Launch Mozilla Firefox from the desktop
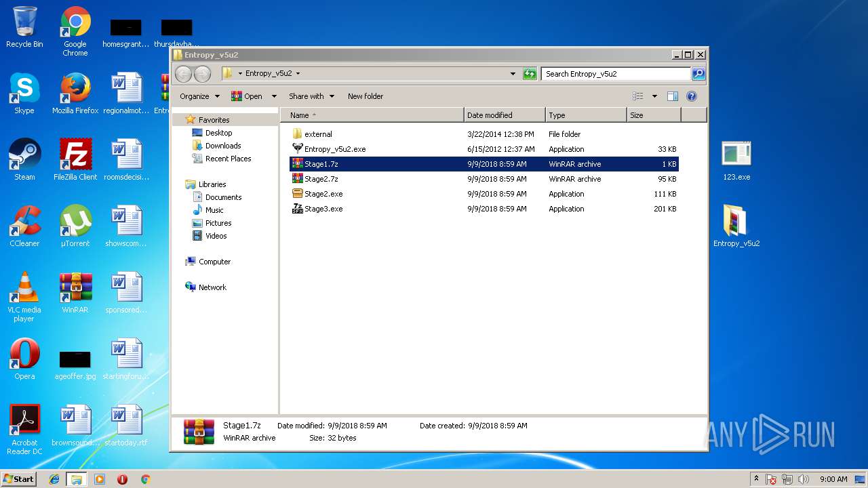Screen dimensions: 868x488 tap(75, 94)
